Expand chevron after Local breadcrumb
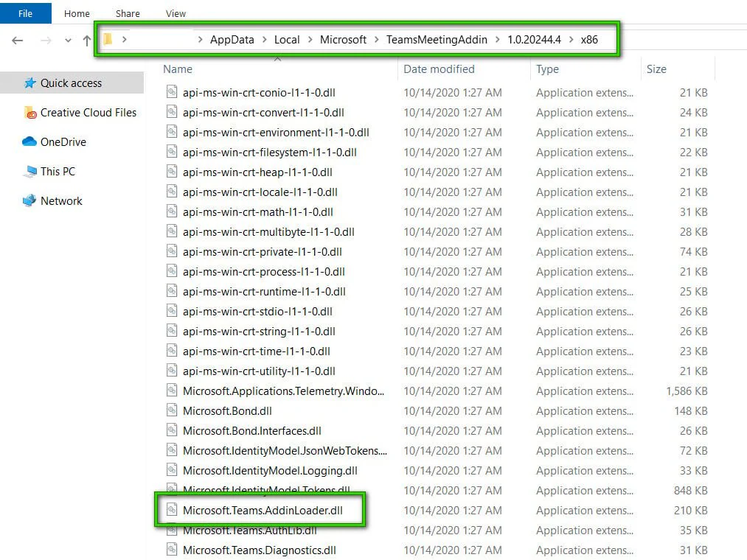 pyautogui.click(x=310, y=40)
